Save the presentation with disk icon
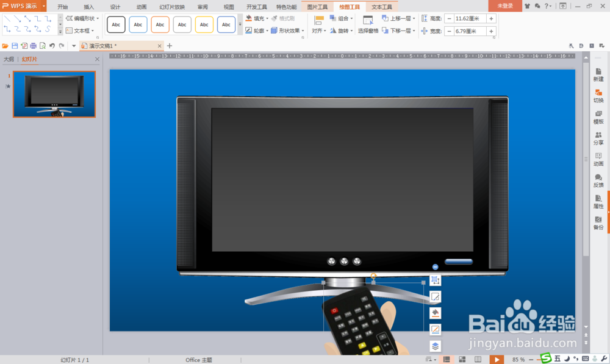Viewport: 610px width, 364px height. point(15,46)
